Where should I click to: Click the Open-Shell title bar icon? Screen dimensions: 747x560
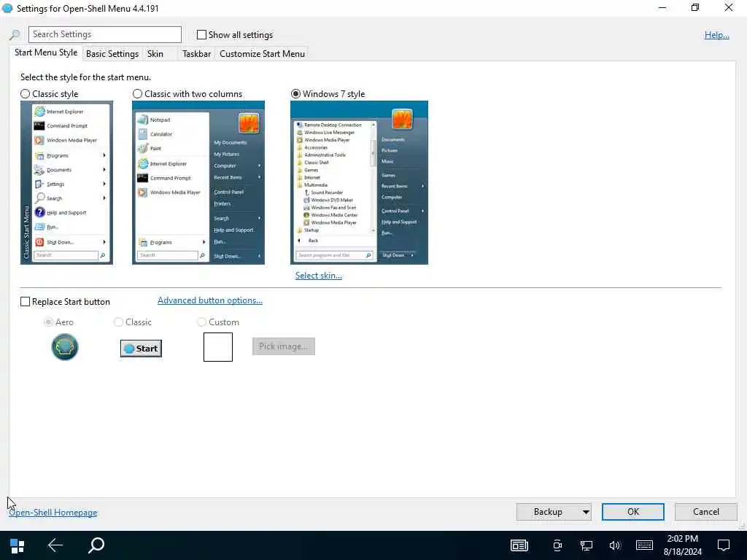[x=7, y=8]
